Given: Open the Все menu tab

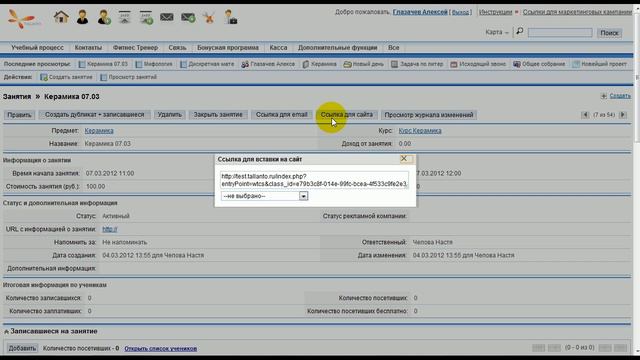Looking at the screenshot, I should point(393,48).
